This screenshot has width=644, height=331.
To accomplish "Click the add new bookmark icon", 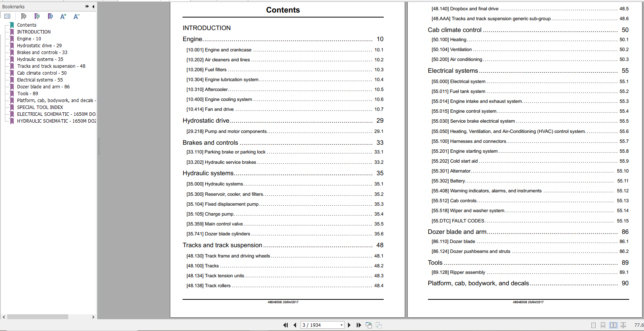I will click(37, 16).
